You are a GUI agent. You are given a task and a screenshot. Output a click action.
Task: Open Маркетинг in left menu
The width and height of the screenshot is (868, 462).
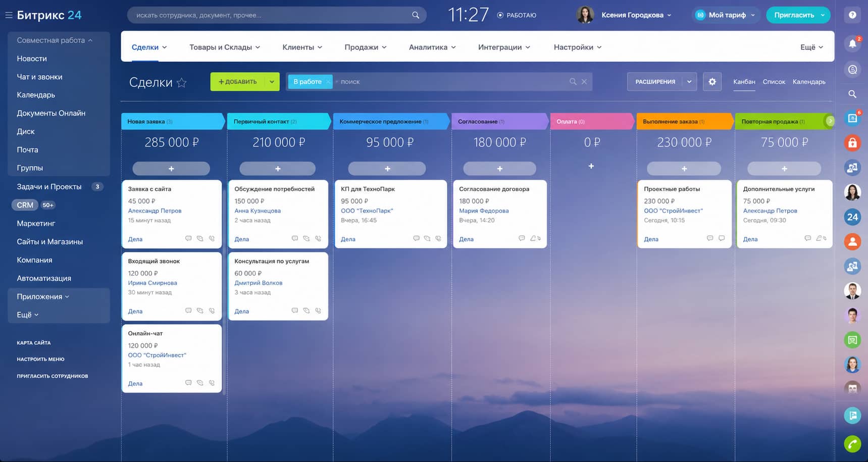[x=36, y=223]
